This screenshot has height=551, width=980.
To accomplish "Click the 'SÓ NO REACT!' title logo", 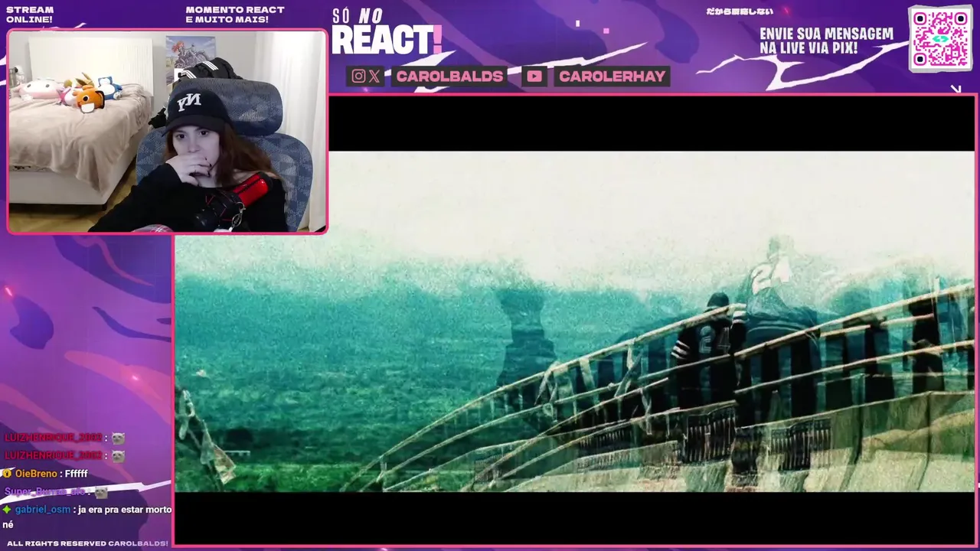I will pyautogui.click(x=387, y=32).
